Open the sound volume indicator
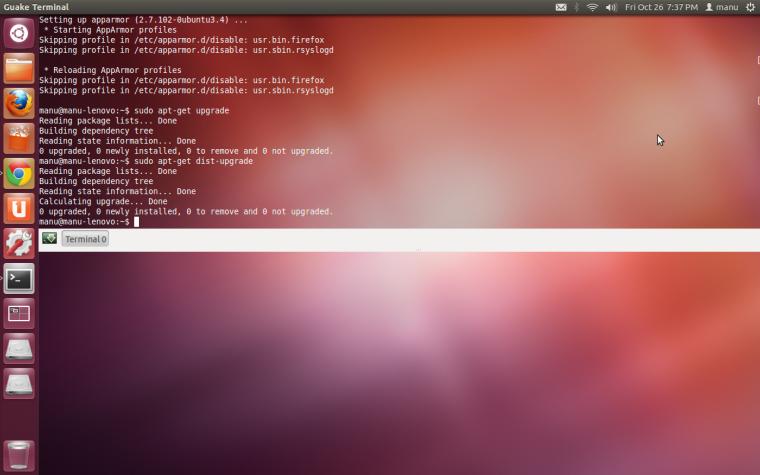The image size is (760, 475). coord(611,7)
